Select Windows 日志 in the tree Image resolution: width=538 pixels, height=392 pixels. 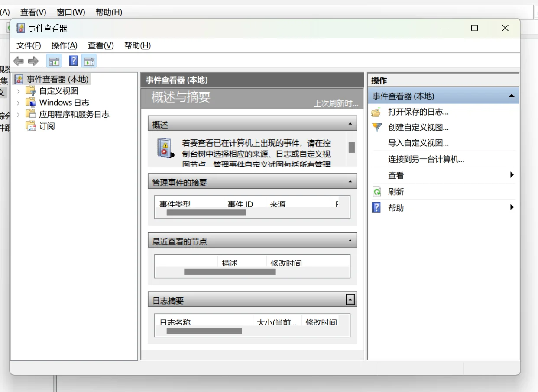coord(64,103)
